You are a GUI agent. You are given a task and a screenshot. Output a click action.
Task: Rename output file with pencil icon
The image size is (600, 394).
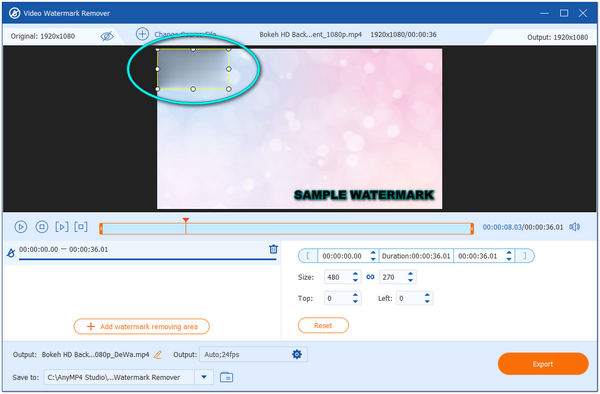(158, 355)
